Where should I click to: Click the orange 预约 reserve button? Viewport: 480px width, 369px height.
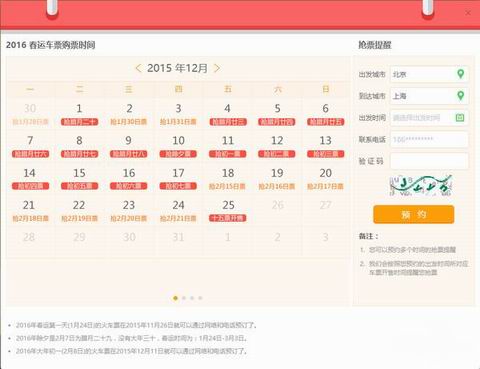coord(413,214)
